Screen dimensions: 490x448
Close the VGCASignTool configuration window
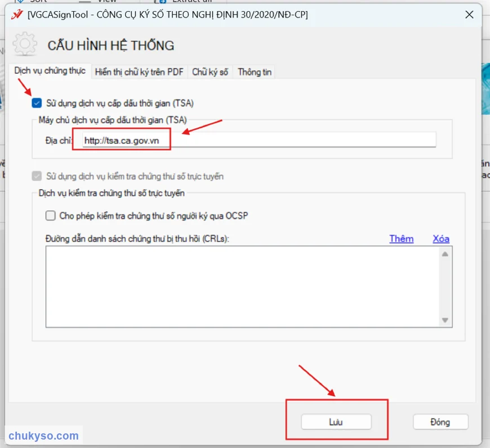pyautogui.click(x=469, y=15)
